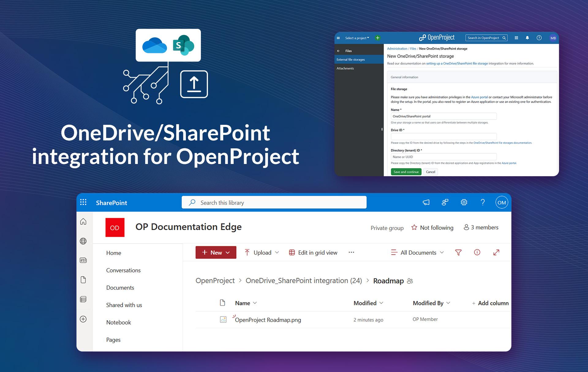Select Attachments in the Files sidebar
Screen dimensions: 588x372
click(345, 69)
